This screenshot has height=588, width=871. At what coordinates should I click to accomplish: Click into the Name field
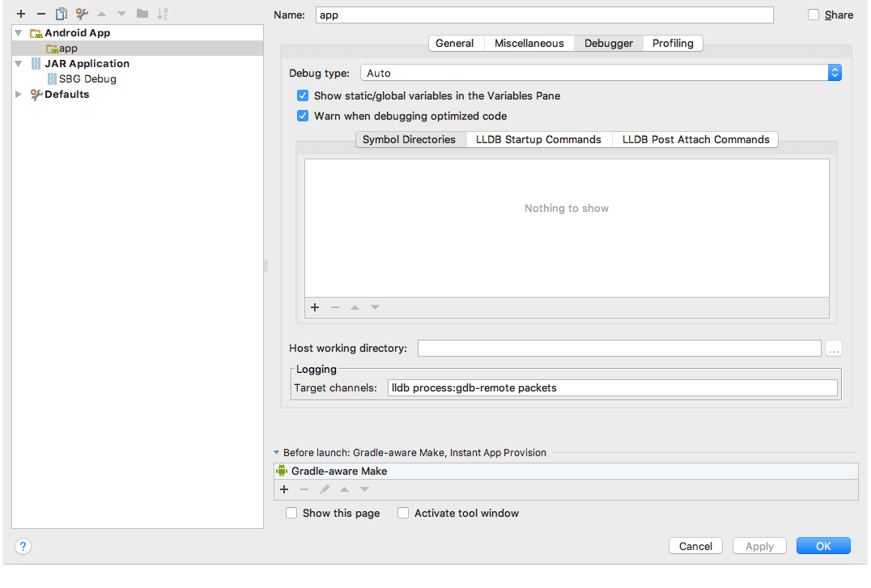pyautogui.click(x=544, y=15)
